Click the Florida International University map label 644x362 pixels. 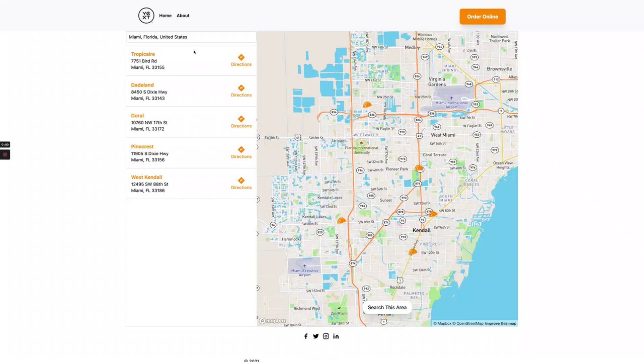(x=361, y=150)
